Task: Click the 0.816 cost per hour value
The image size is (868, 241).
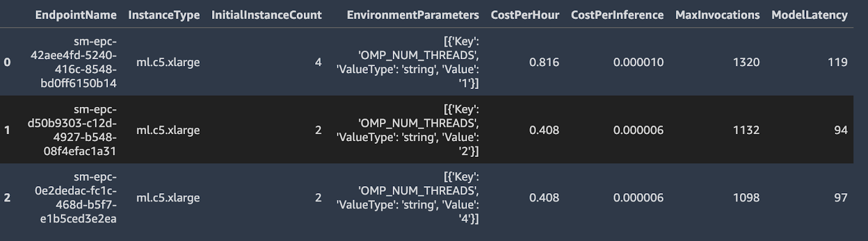Action: [x=544, y=62]
